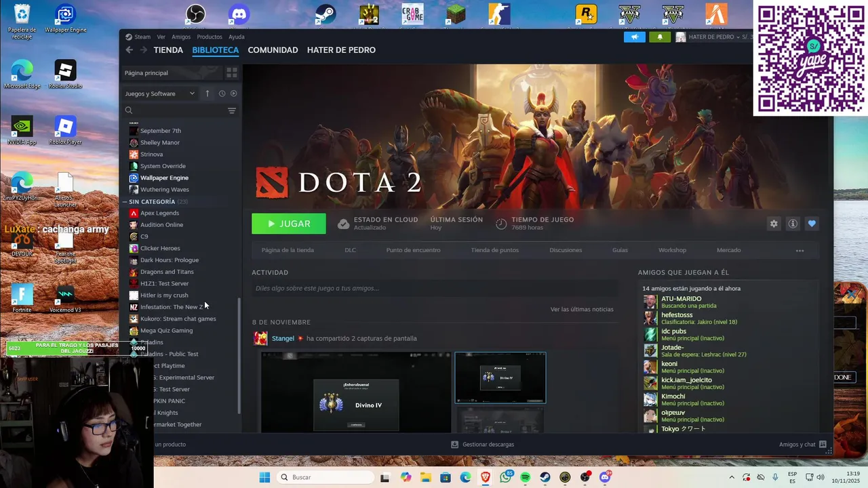Switch to the COMUNIDAD tab
Screen dimensions: 868x488
click(273, 50)
